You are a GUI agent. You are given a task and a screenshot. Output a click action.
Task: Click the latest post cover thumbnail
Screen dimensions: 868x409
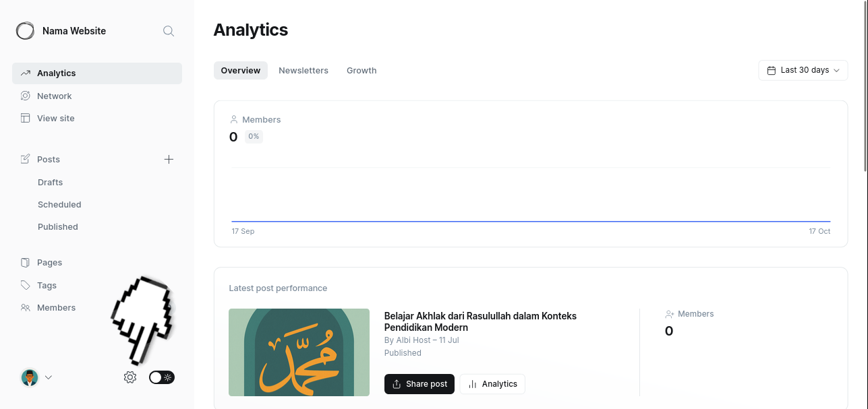click(299, 352)
